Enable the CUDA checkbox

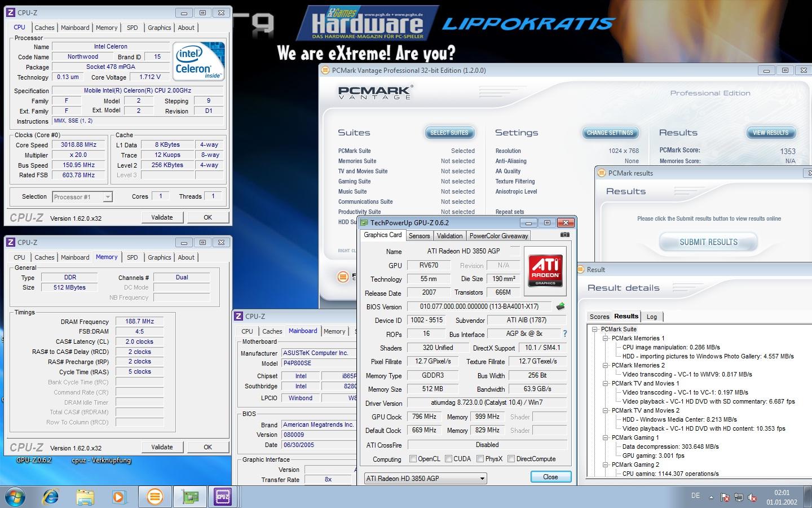(448, 459)
